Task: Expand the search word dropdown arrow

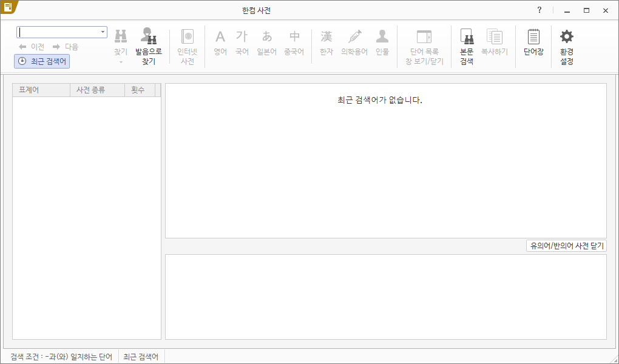Action: pyautogui.click(x=103, y=32)
